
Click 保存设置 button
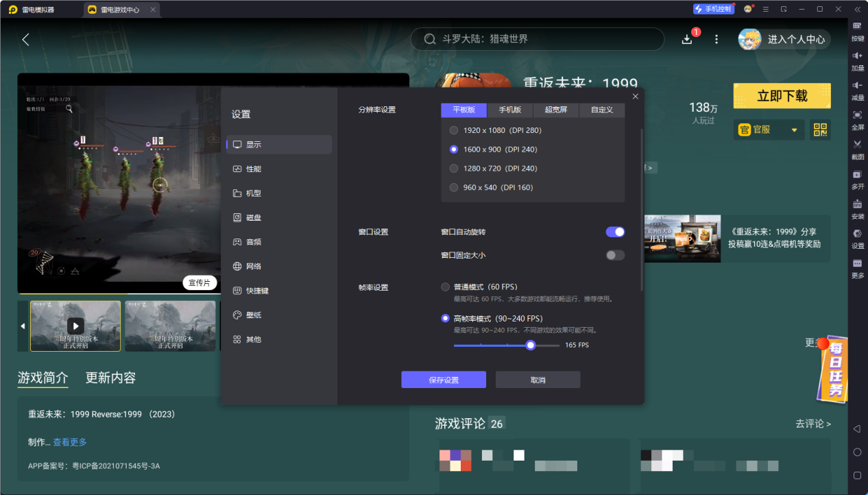pos(444,380)
